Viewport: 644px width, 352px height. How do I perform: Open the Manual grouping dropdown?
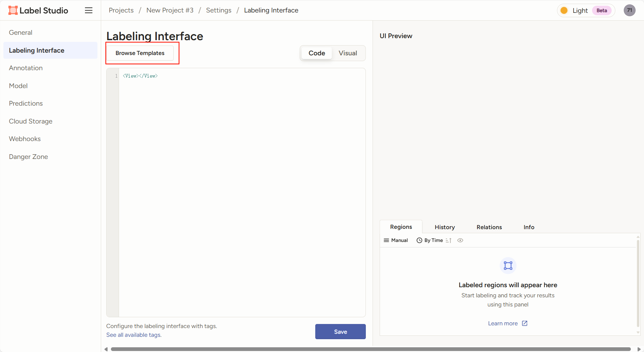click(x=396, y=240)
